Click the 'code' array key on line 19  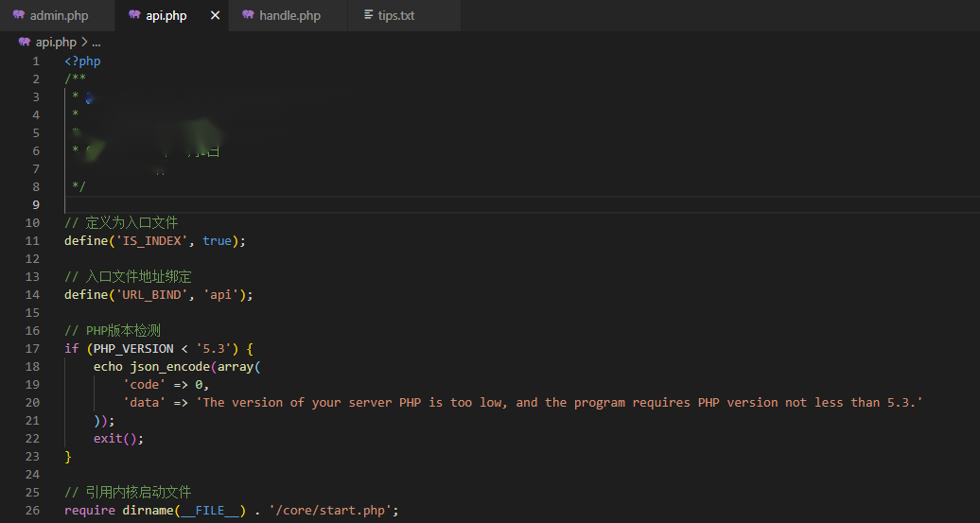(145, 385)
